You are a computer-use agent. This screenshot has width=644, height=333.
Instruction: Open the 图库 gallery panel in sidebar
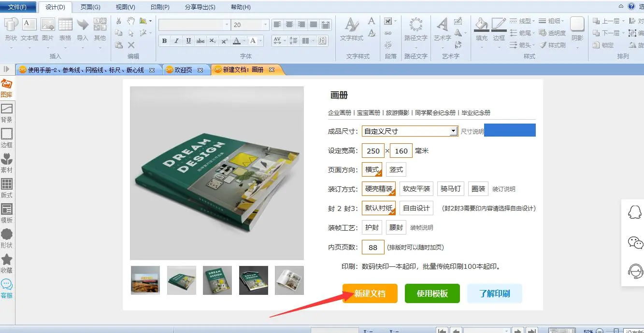[x=7, y=88]
